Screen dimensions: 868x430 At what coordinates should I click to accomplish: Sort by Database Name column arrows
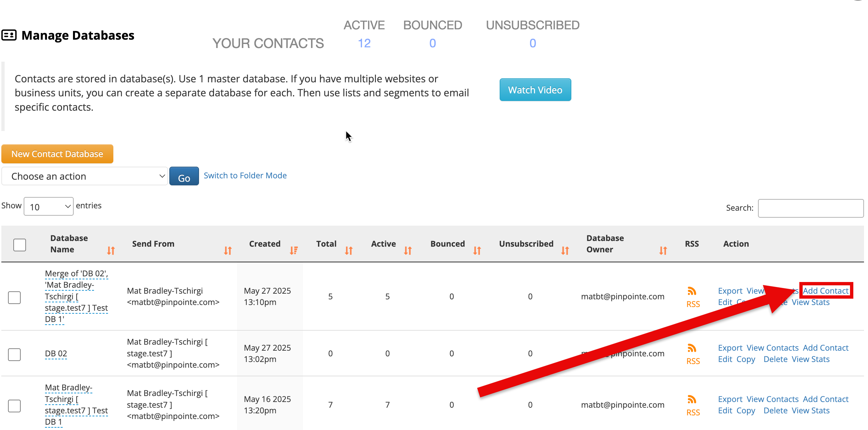point(111,250)
